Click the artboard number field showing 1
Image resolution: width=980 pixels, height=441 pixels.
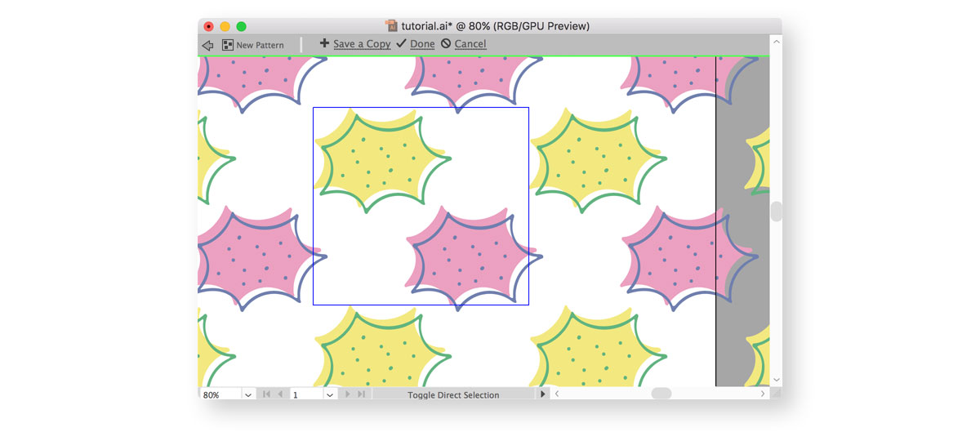pyautogui.click(x=307, y=394)
